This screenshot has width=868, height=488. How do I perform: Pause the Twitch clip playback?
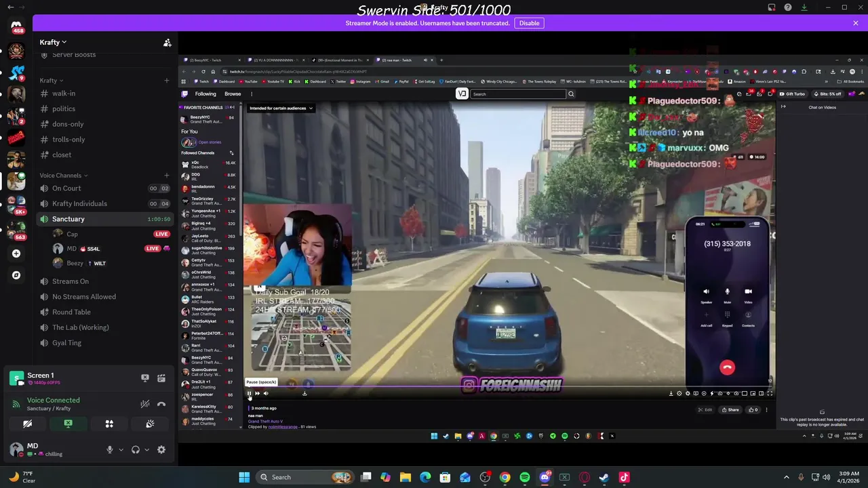click(249, 393)
